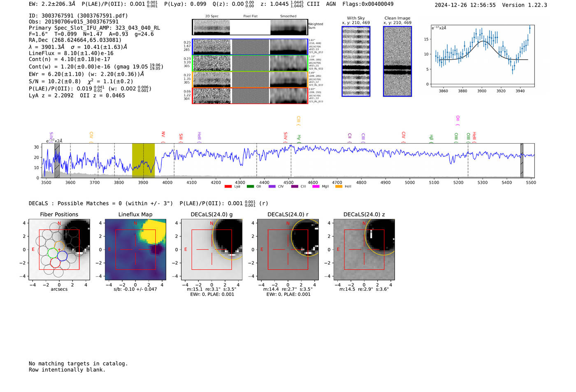Click the green Hβ line label
This screenshot has width=576, height=392.
(431, 139)
